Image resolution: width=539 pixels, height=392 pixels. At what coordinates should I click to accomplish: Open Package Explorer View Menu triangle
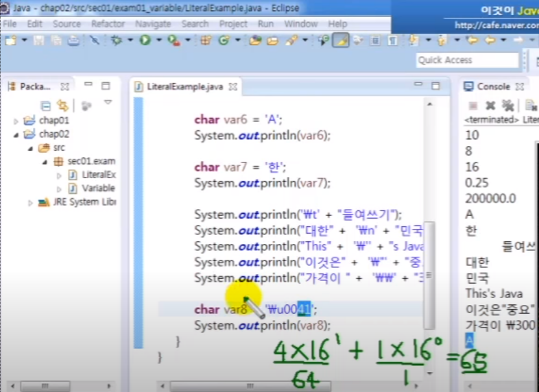pos(108,102)
